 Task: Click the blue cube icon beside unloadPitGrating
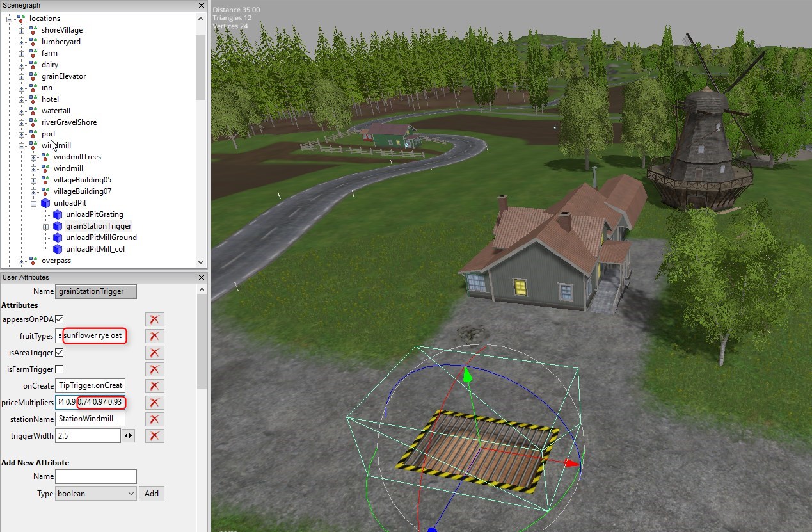(x=58, y=214)
